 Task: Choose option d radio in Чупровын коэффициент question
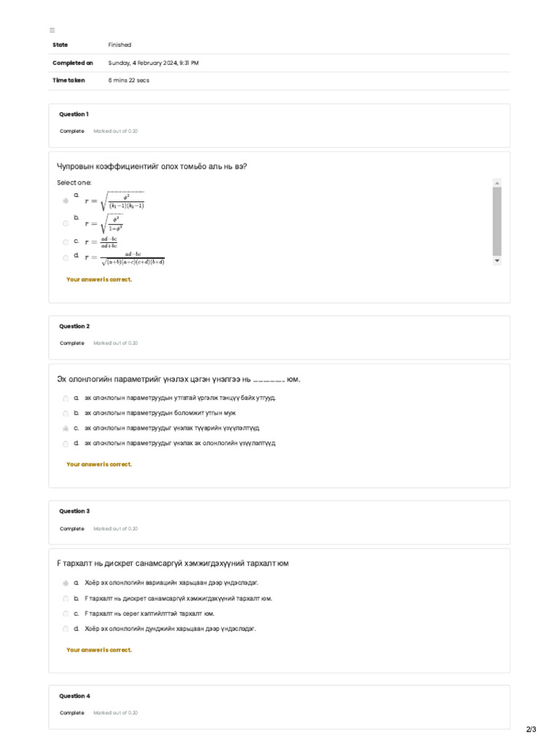pos(66,258)
